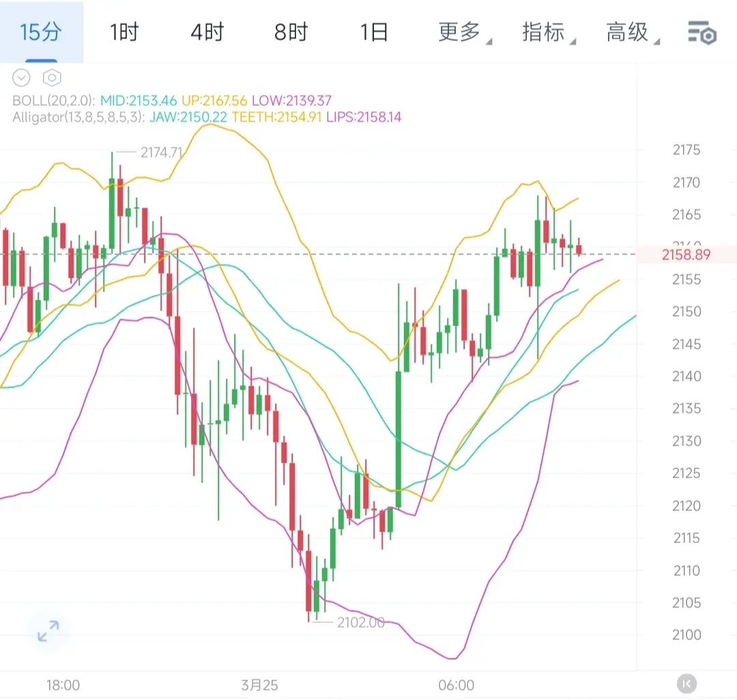Switch to the 4时 timeframe tab
This screenshot has width=737, height=700.
[x=207, y=32]
